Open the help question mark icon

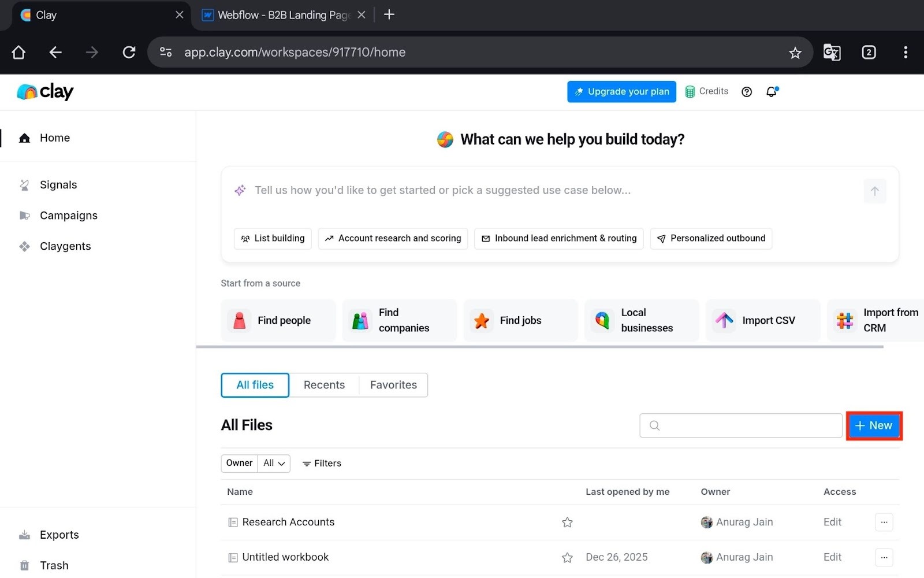pyautogui.click(x=747, y=92)
